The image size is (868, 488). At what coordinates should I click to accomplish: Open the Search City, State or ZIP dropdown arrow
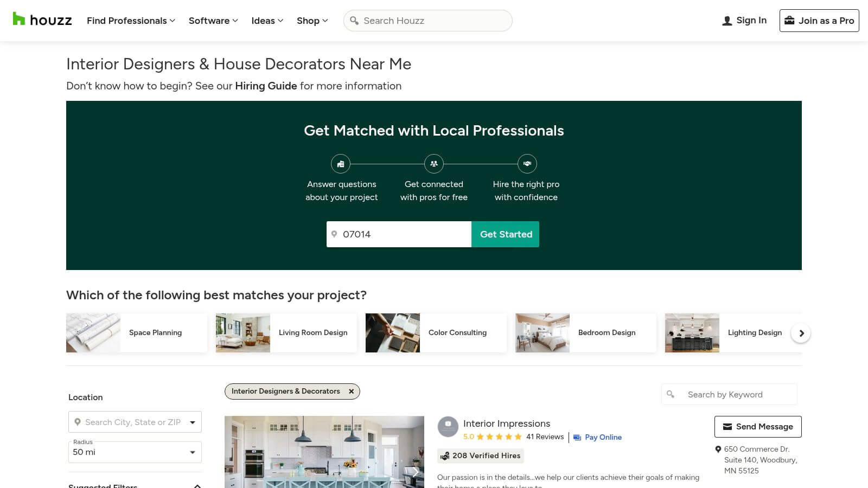pyautogui.click(x=193, y=422)
